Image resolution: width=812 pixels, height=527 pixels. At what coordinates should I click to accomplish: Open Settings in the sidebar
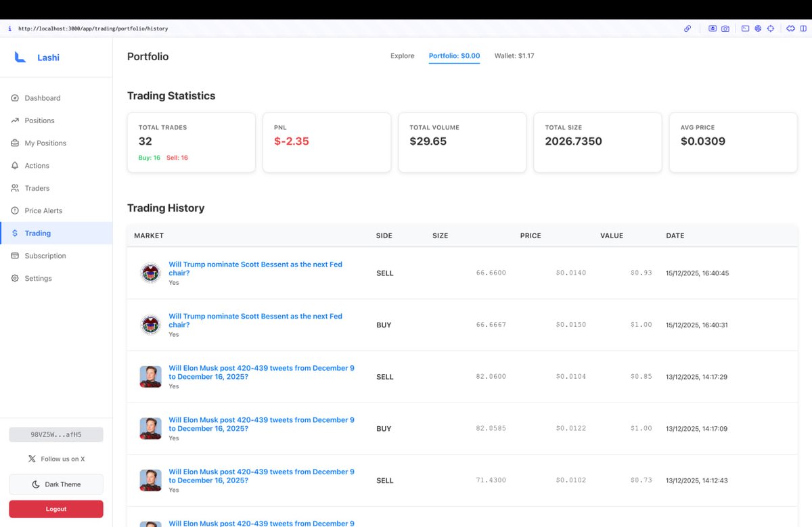click(56, 278)
